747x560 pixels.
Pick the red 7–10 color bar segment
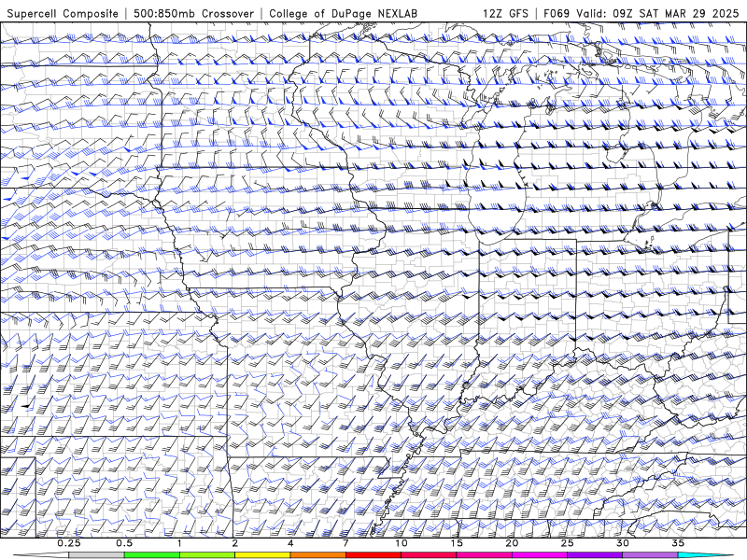(373, 555)
